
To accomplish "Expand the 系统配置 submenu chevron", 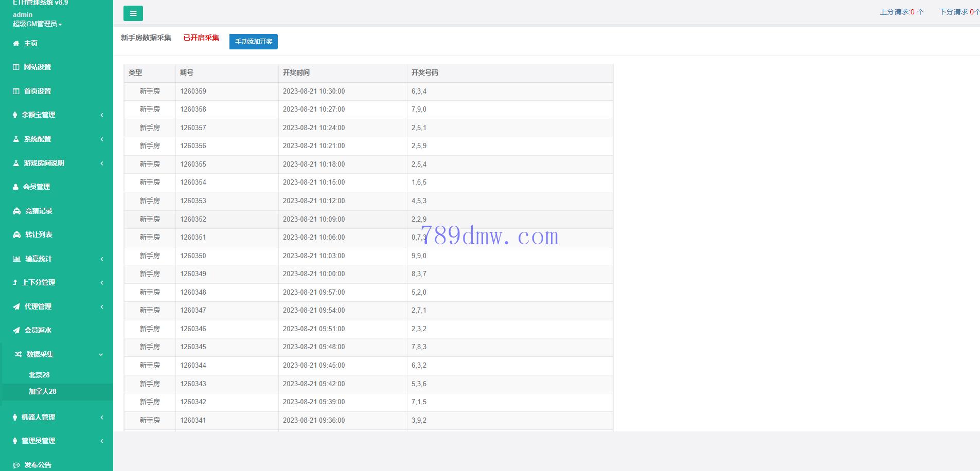I will click(x=102, y=139).
